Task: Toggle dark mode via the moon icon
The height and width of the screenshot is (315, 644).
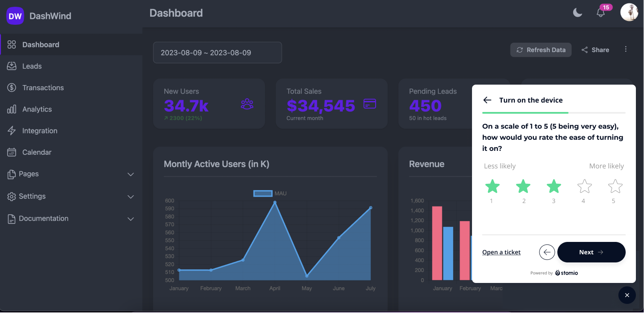Action: [x=577, y=13]
